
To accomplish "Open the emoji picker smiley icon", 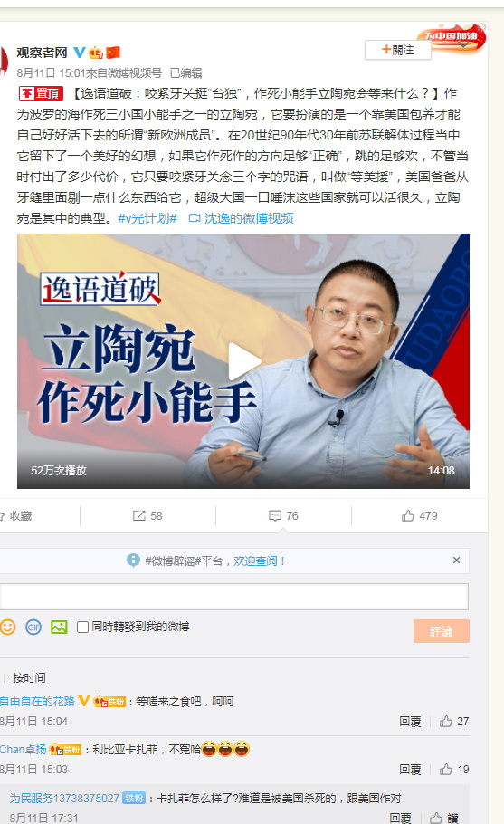I will 8,627.
